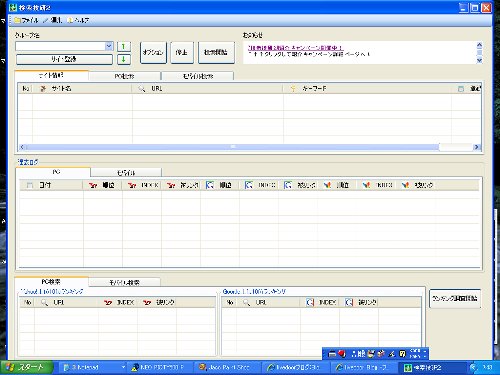
Task: Click the third engine rank column header
Action: pyautogui.click(x=337, y=185)
